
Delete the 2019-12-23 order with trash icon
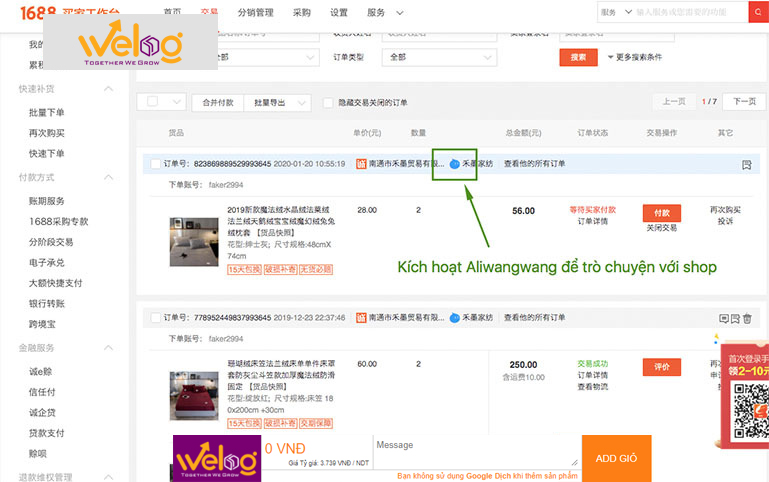coord(747,319)
